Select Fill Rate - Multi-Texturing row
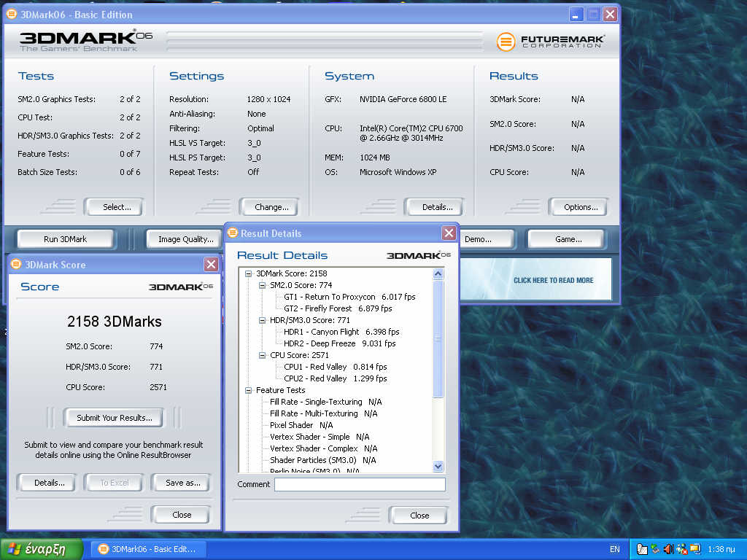747x560 pixels. coord(323,413)
